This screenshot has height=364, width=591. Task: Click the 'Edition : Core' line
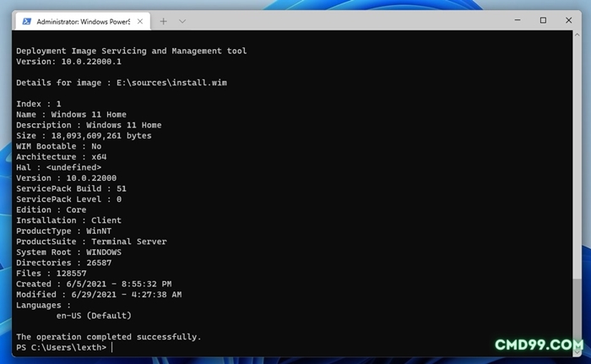[51, 209]
